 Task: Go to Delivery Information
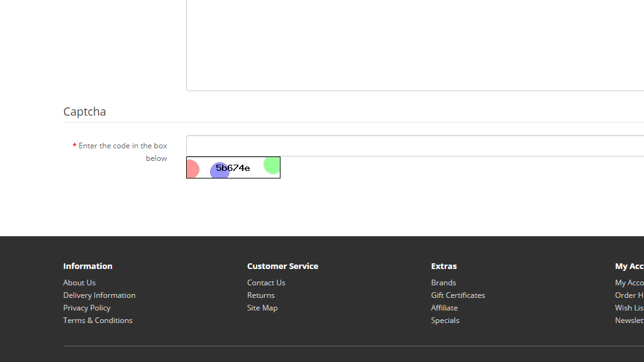99,295
